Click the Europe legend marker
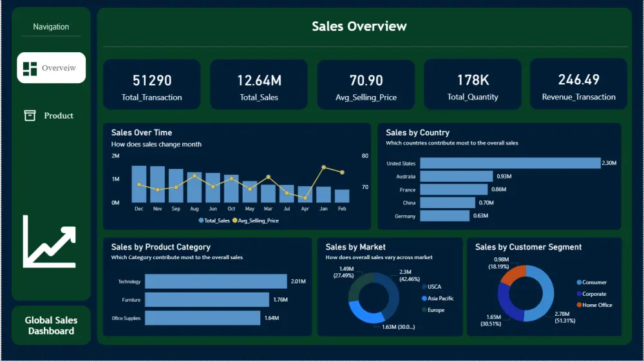644x361 pixels. pos(424,310)
